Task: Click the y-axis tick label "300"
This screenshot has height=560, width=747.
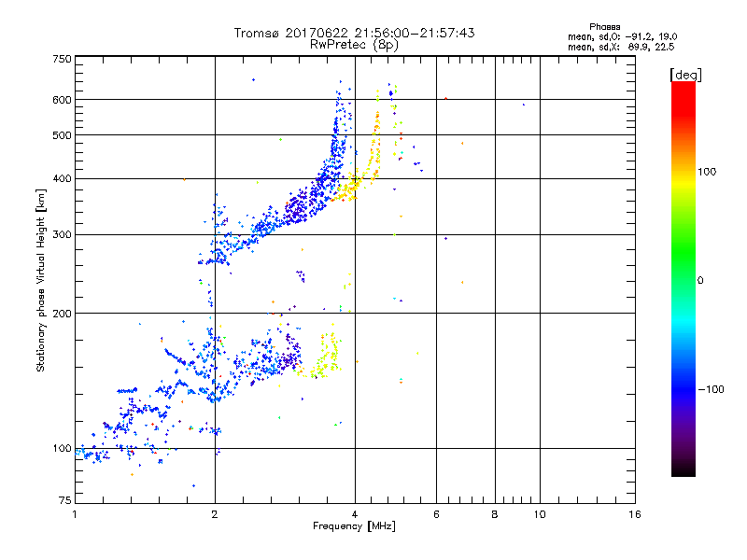Action: coord(62,235)
